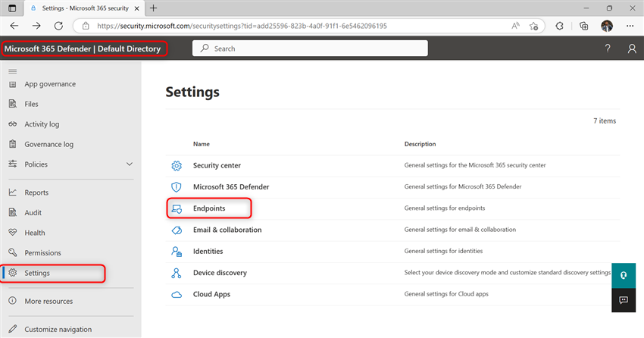The image size is (644, 338).
Task: Click the Cloud Apps cloud icon
Action: pyautogui.click(x=177, y=295)
